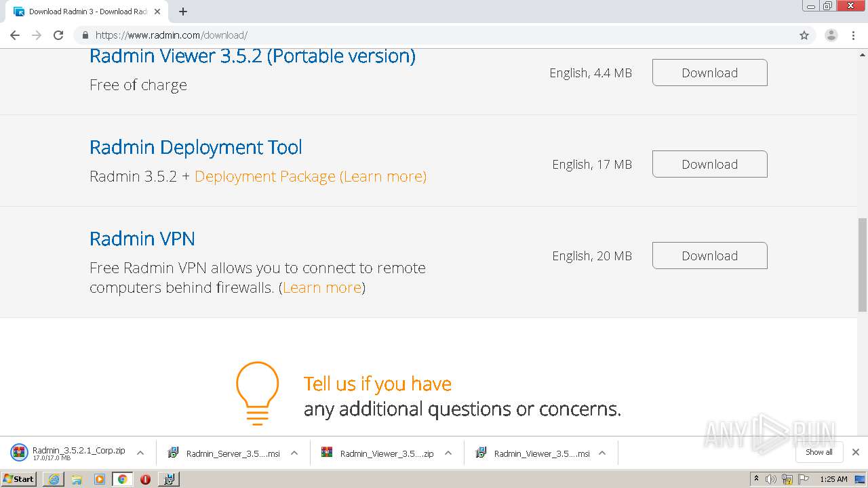Launch Windows Media Player from taskbar

[100, 479]
